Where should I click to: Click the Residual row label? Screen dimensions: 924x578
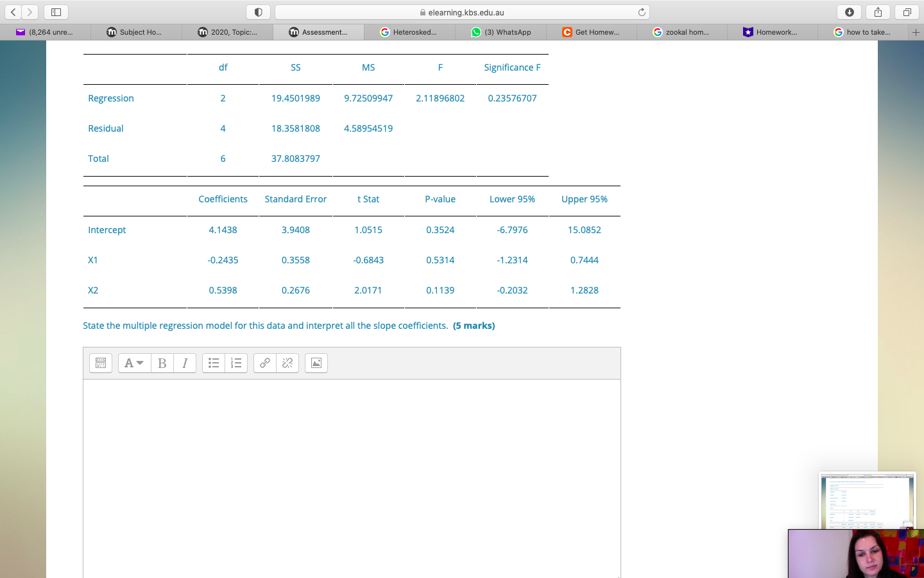click(106, 128)
